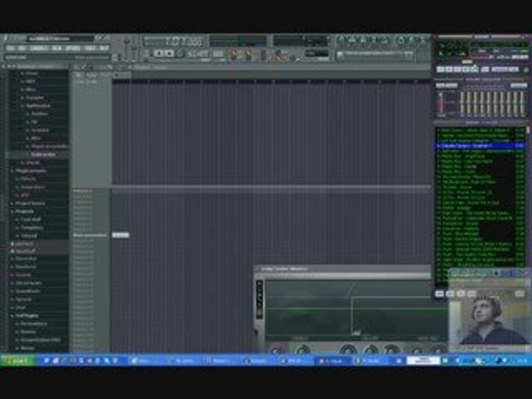
Task: Expand the Generators folder in browser
Action: click(33, 187)
